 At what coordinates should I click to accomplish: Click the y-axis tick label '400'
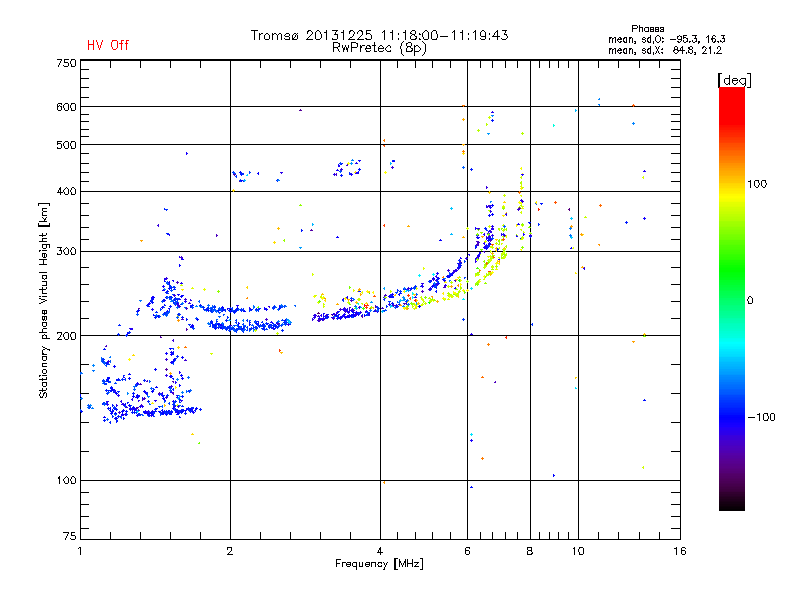pyautogui.click(x=66, y=192)
